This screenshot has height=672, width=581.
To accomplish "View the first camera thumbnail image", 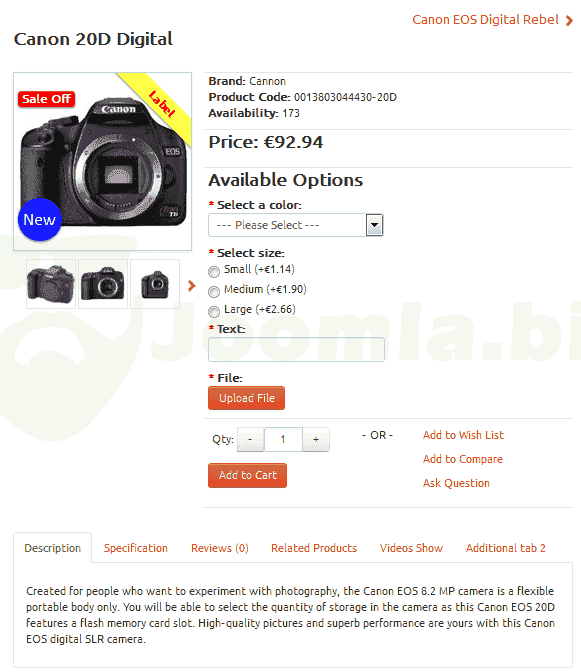I will coord(51,284).
